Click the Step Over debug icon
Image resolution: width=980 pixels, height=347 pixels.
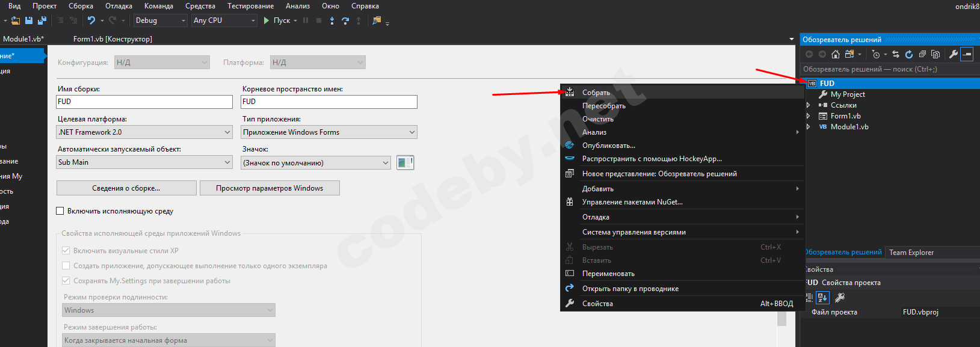(345, 20)
